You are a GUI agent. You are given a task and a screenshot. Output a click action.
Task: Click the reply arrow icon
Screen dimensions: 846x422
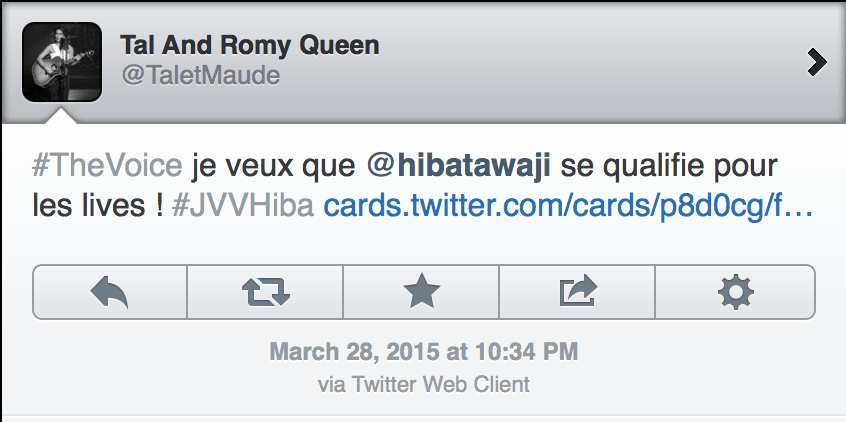point(110,292)
